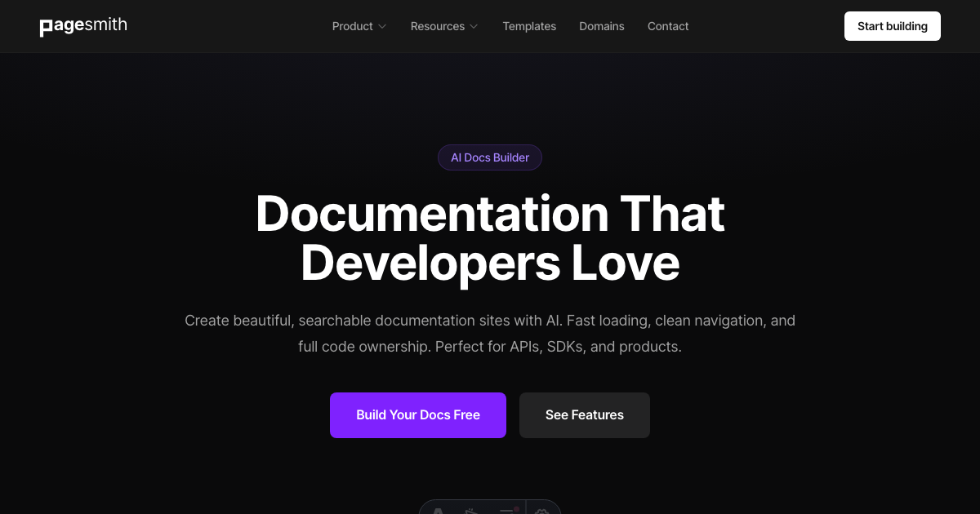Click the pagesmith logo
The height and width of the screenshot is (514, 980).
point(83,26)
